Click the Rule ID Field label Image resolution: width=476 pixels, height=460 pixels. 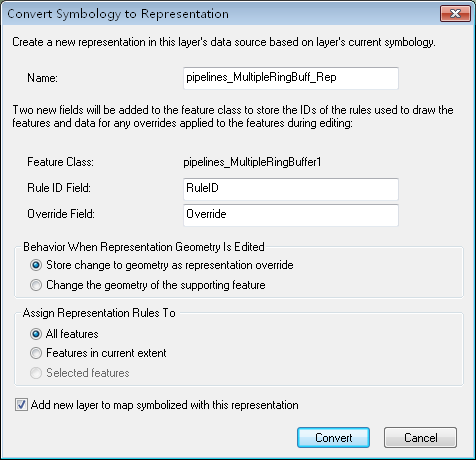coord(59,188)
